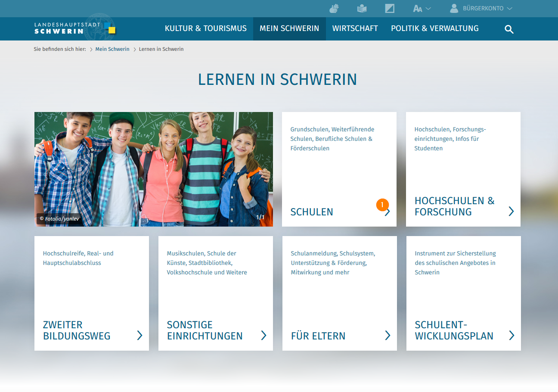Open the Für Eltern tile heading

[x=318, y=336]
